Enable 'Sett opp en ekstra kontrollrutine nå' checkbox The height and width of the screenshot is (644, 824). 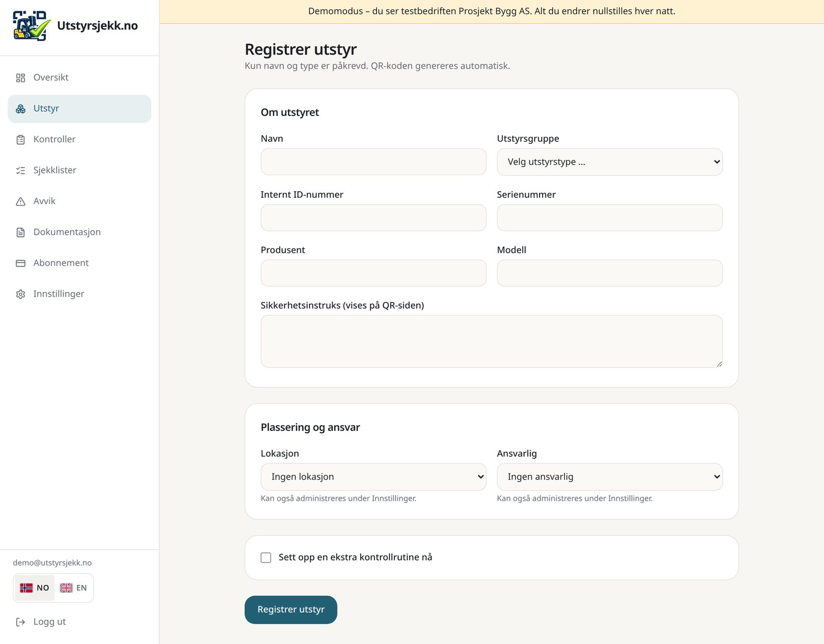coord(266,557)
